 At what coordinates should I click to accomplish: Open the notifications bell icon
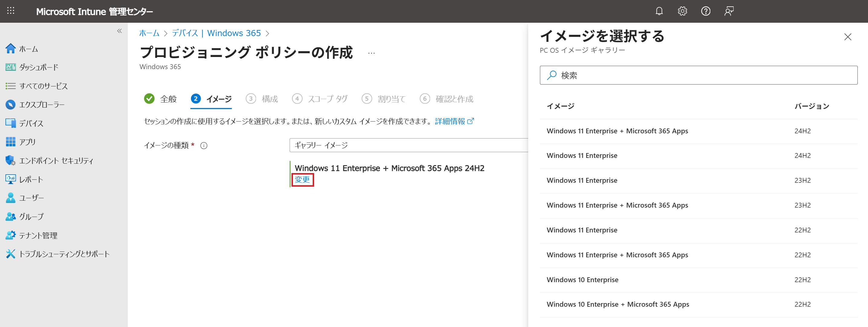[659, 11]
